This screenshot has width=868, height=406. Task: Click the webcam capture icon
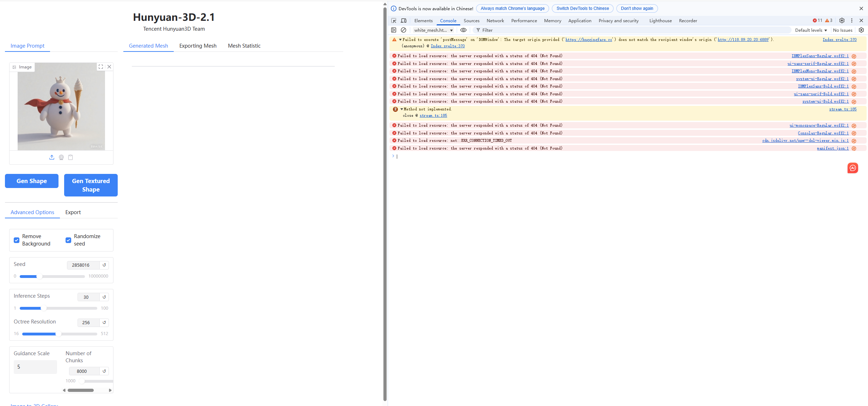(61, 157)
